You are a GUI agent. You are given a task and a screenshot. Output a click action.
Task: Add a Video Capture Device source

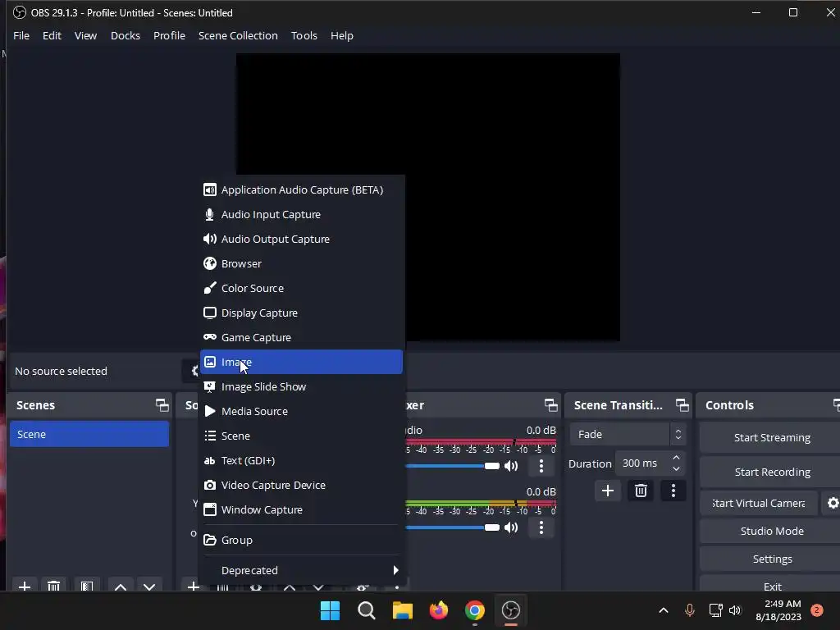301,486
